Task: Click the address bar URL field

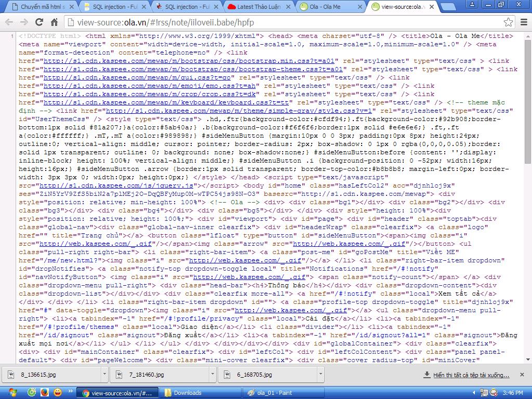Action: pos(286,22)
